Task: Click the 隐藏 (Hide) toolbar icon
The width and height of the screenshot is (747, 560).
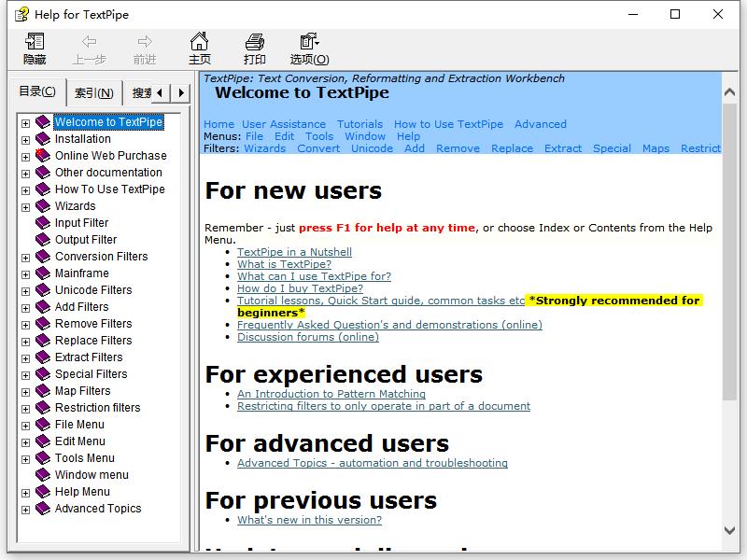Action: coord(35,42)
